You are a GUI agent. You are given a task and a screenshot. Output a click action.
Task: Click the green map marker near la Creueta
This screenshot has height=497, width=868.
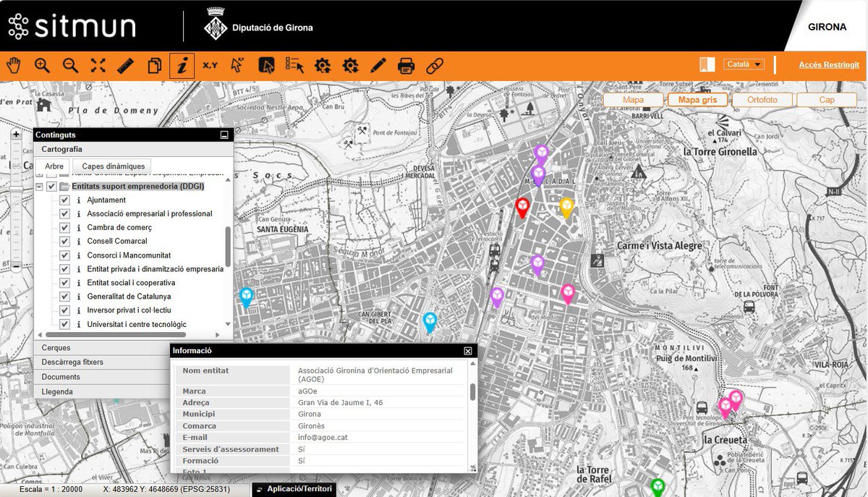point(658,487)
